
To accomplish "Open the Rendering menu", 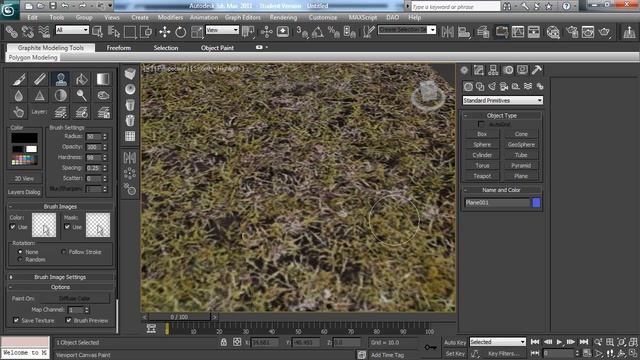I will coord(283,18).
